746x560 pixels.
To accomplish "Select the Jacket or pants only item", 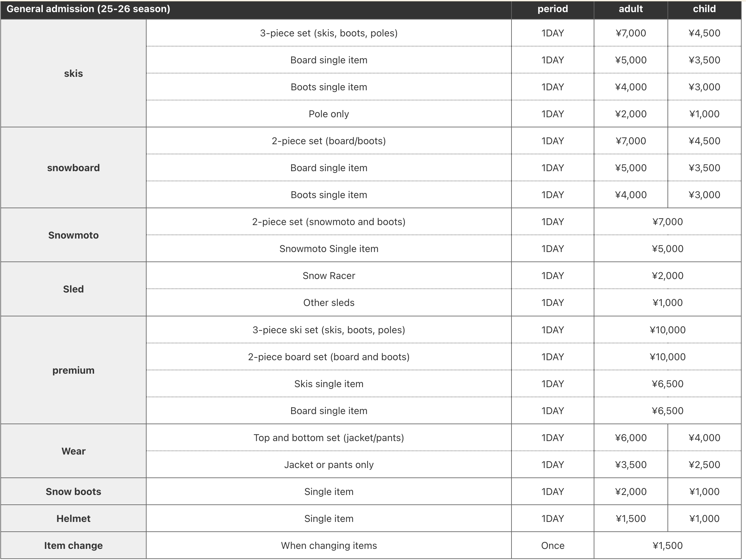I will tap(329, 465).
